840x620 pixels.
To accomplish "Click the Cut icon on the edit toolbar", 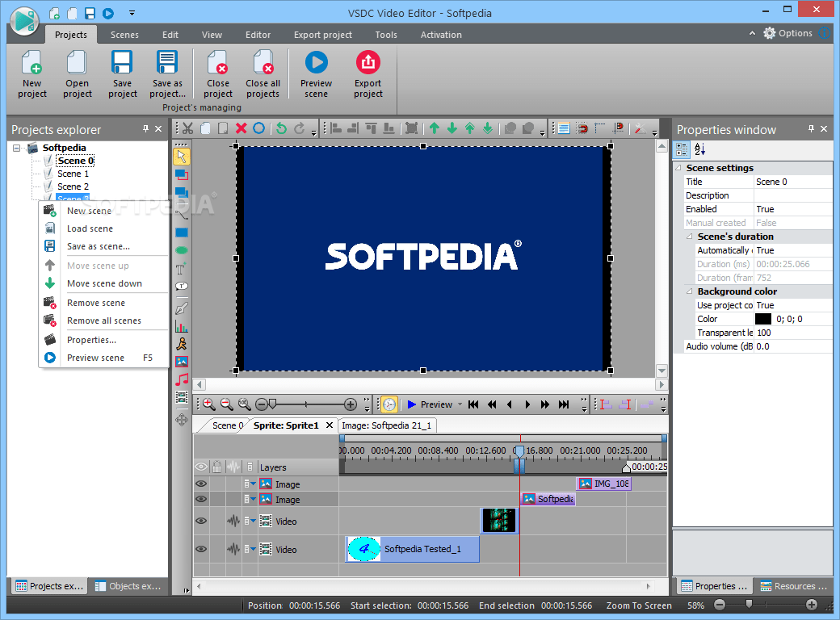I will (x=187, y=128).
